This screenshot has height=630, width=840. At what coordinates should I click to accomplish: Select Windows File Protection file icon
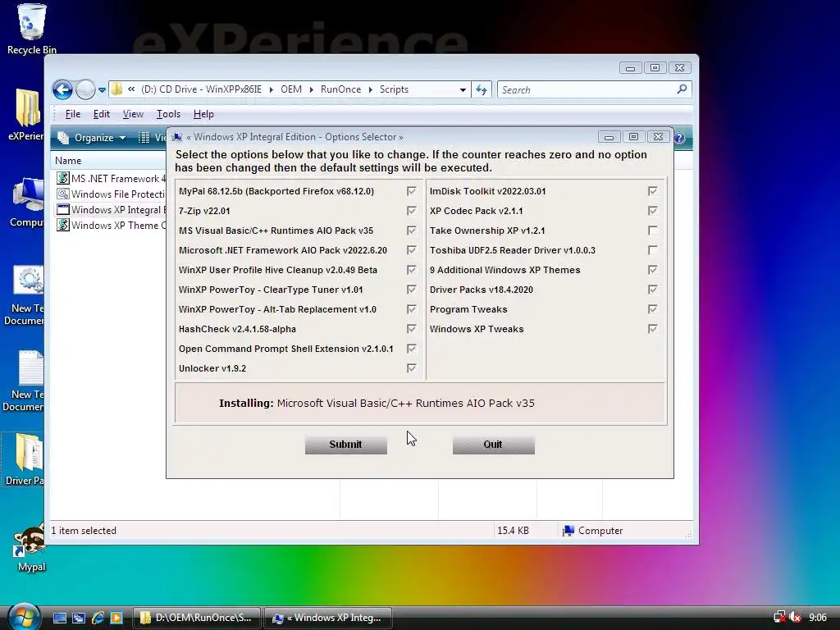tap(62, 194)
